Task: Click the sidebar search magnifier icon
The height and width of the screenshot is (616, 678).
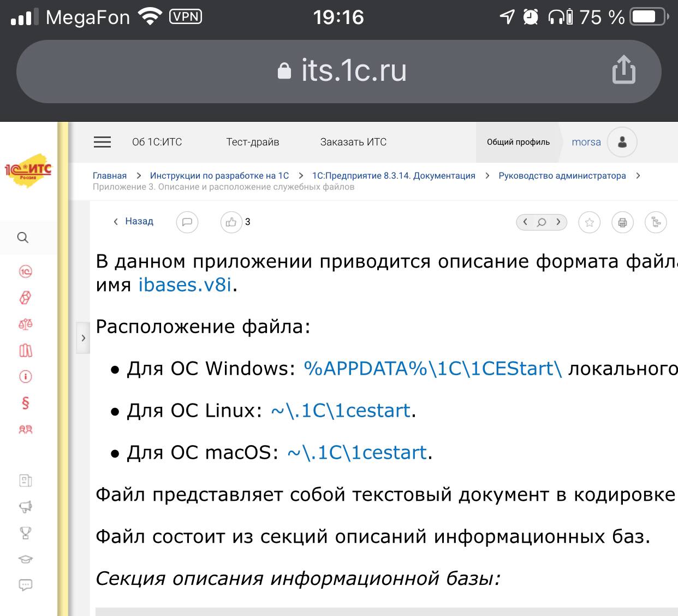Action: (23, 238)
